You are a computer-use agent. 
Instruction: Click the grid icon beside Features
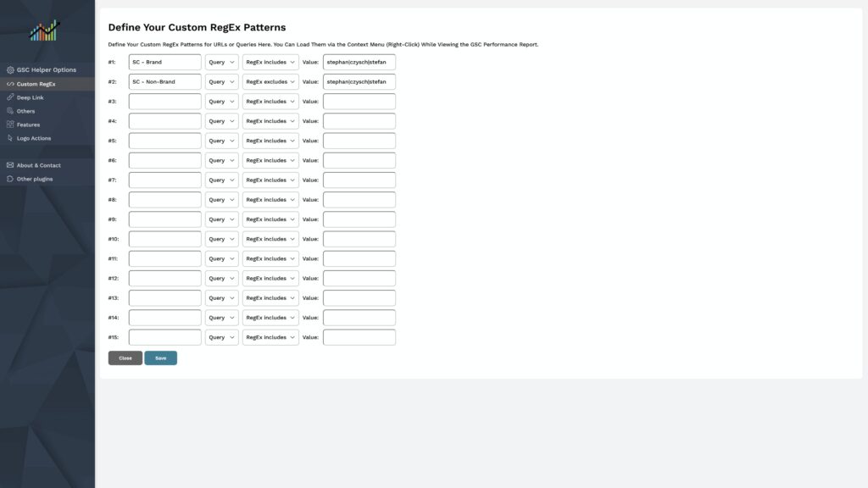click(x=10, y=125)
